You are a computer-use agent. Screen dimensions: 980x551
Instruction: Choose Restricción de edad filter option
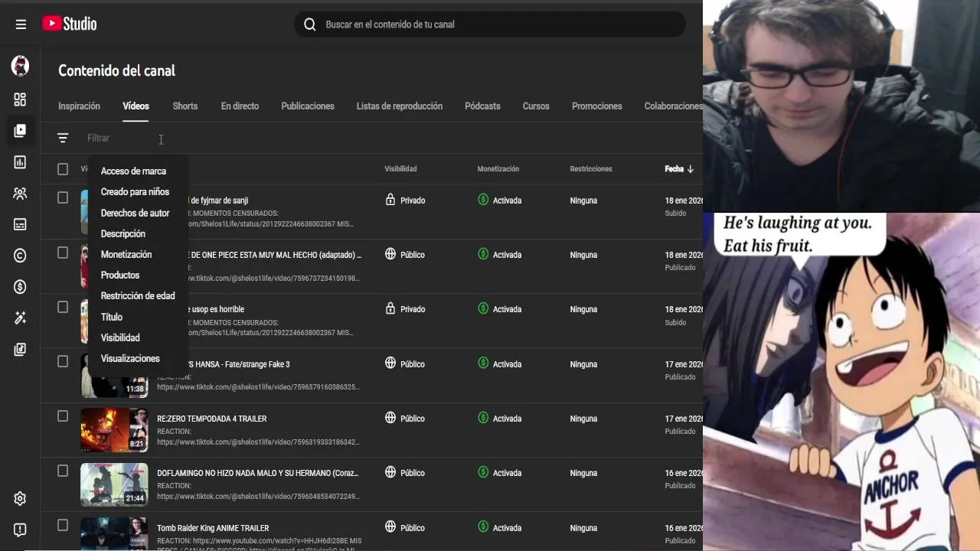click(x=138, y=296)
